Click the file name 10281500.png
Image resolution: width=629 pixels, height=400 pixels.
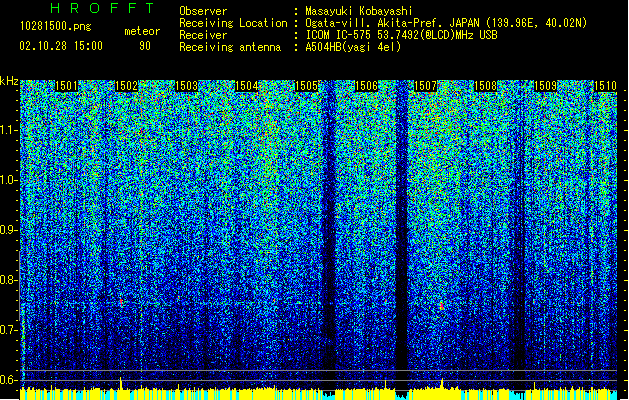point(55,26)
